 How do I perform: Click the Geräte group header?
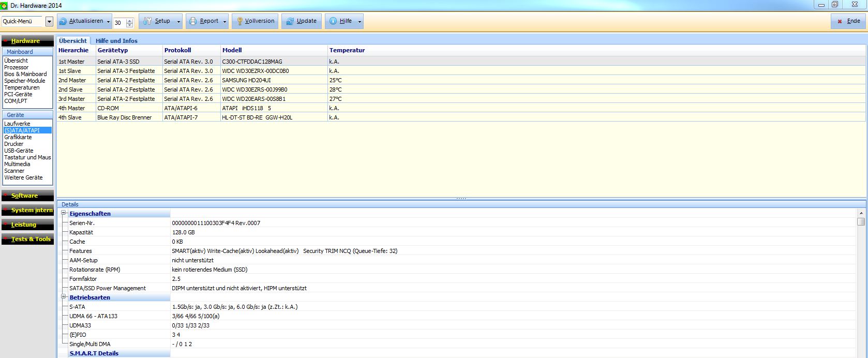click(x=27, y=115)
